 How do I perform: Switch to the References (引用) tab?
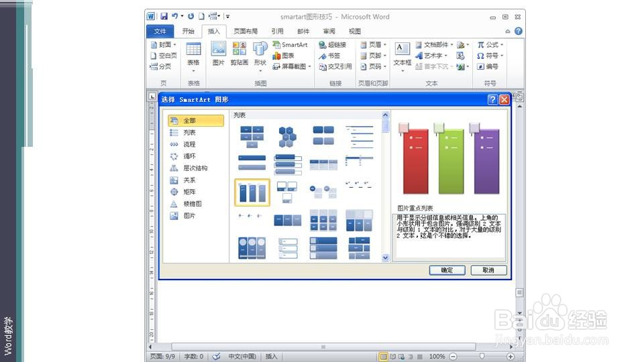click(x=277, y=32)
